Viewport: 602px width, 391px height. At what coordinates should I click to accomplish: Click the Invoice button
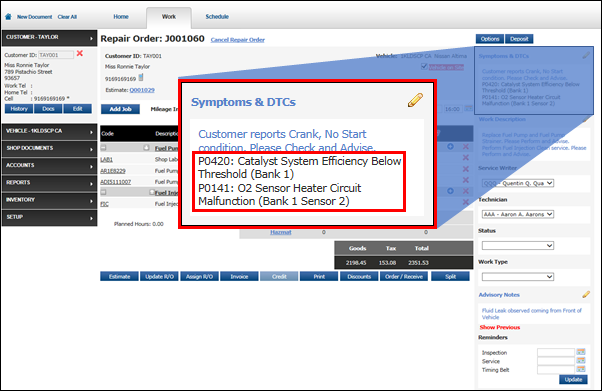pyautogui.click(x=239, y=277)
